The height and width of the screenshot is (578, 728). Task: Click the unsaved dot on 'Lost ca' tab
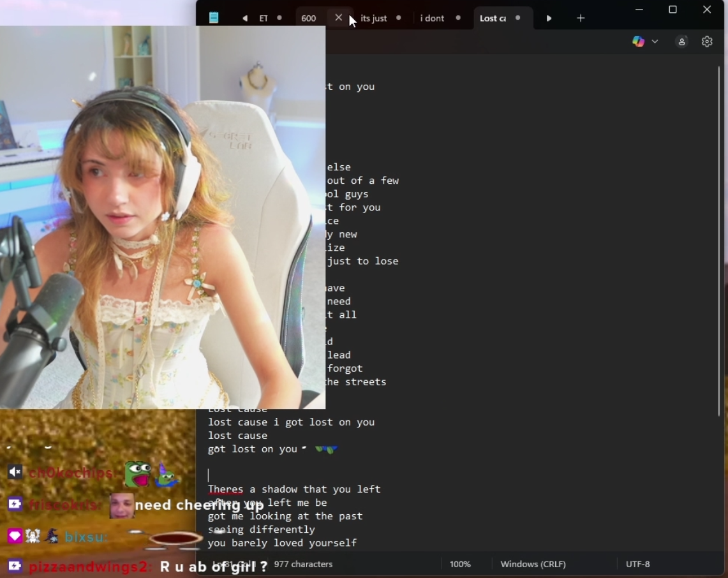pyautogui.click(x=517, y=18)
